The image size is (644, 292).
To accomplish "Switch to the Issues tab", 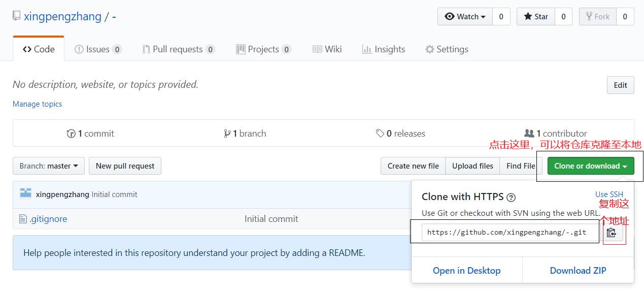I will click(x=98, y=49).
